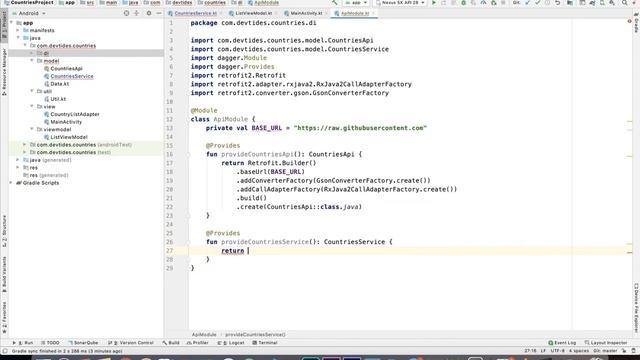Open the Android view dropdown
This screenshot has height=360, width=640.
[29, 13]
